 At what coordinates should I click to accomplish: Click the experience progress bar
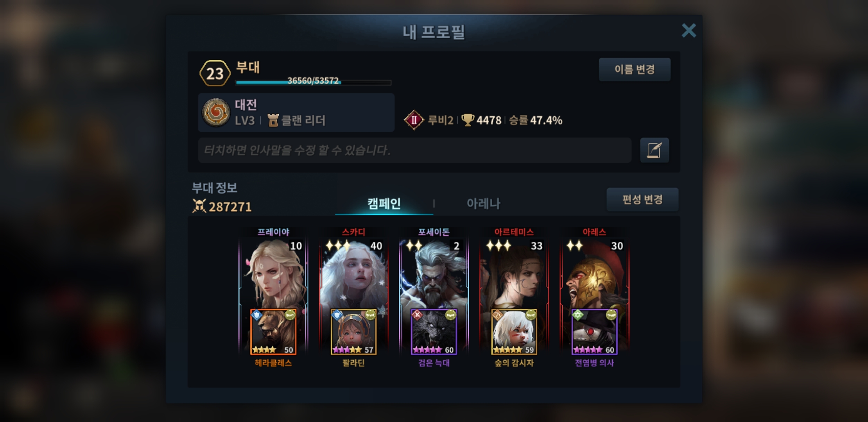[314, 82]
